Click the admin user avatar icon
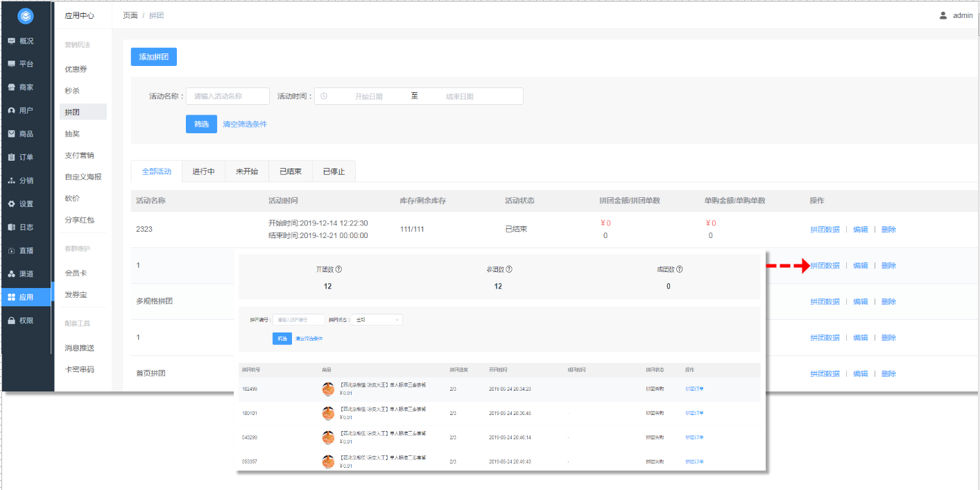The width and height of the screenshot is (980, 490). click(943, 15)
